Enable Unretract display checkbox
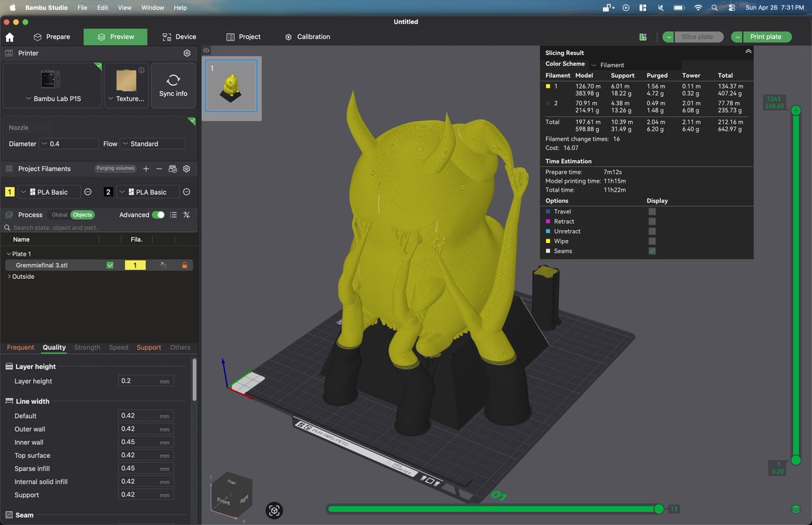Screen dimensions: 812x525 click(x=652, y=231)
